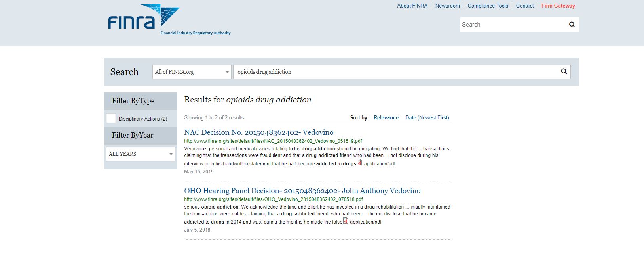Open the Firm Gateway link
Screen dimensions: 644x255
558,6
